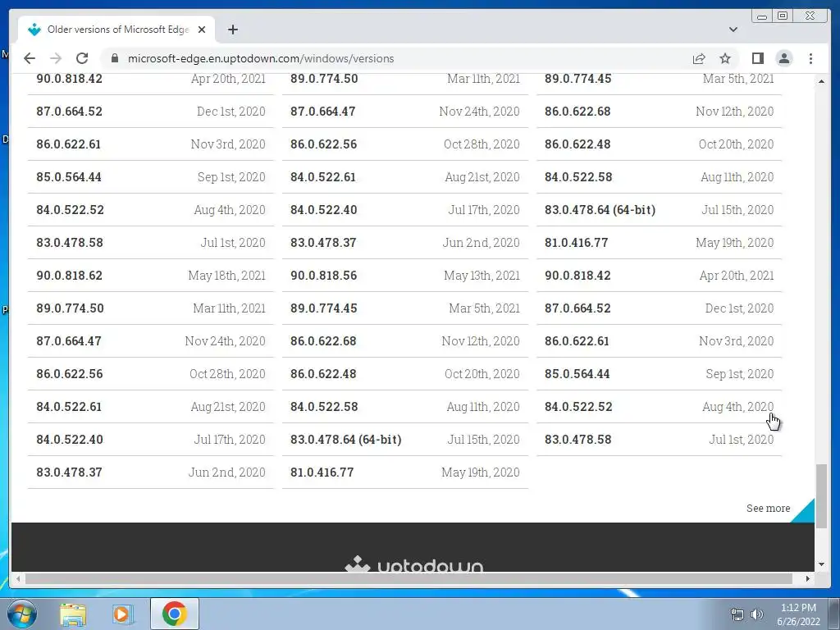The width and height of the screenshot is (840, 630).
Task: Click the vertical scrollbar up arrow
Action: pos(821,81)
